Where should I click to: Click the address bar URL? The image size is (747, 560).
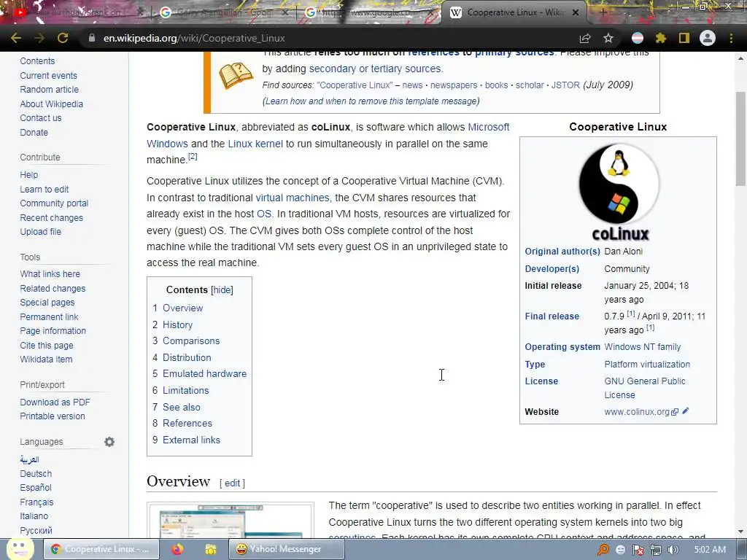194,38
